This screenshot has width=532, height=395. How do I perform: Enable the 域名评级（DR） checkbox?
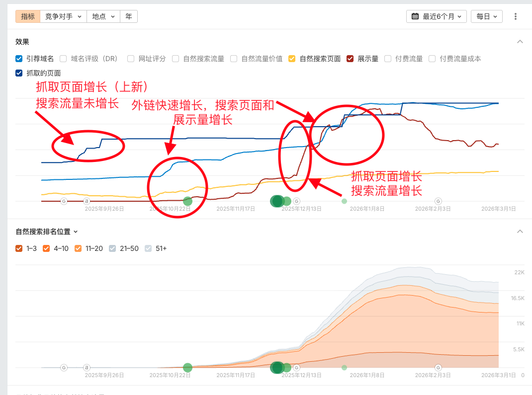click(x=63, y=59)
